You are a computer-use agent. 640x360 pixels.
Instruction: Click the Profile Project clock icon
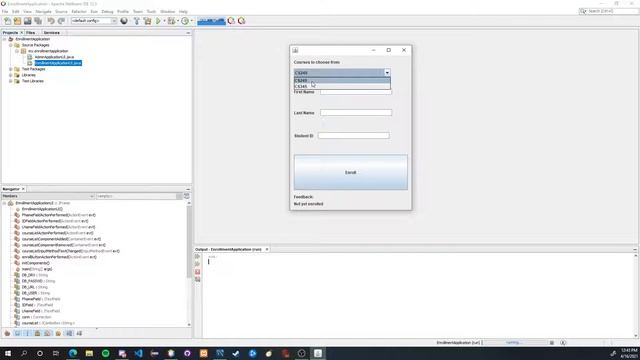tap(185, 21)
